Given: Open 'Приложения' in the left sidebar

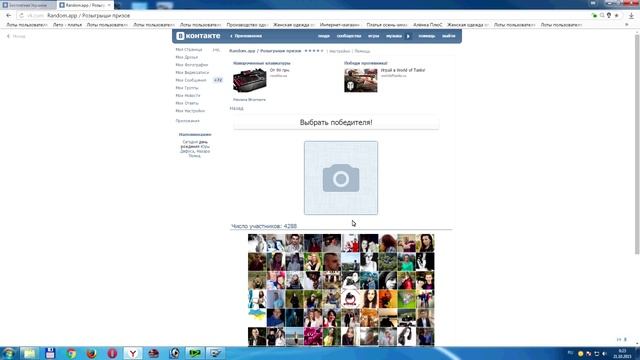Looking at the screenshot, I should (x=188, y=121).
